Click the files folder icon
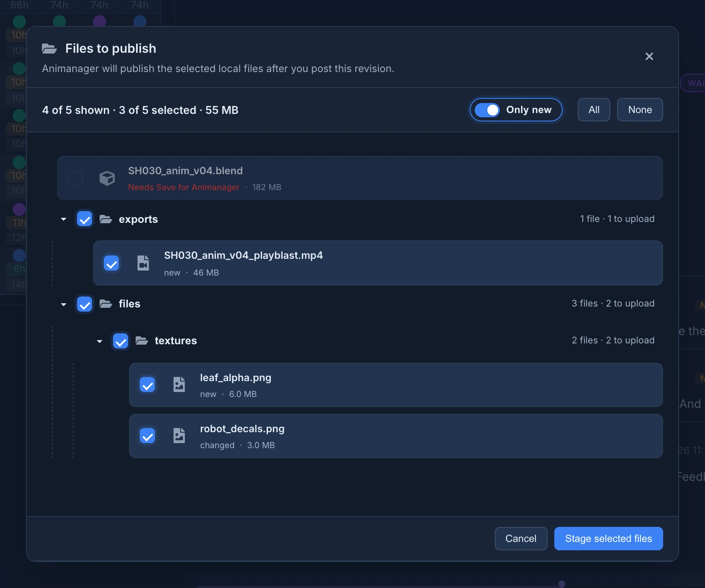 pyautogui.click(x=106, y=304)
